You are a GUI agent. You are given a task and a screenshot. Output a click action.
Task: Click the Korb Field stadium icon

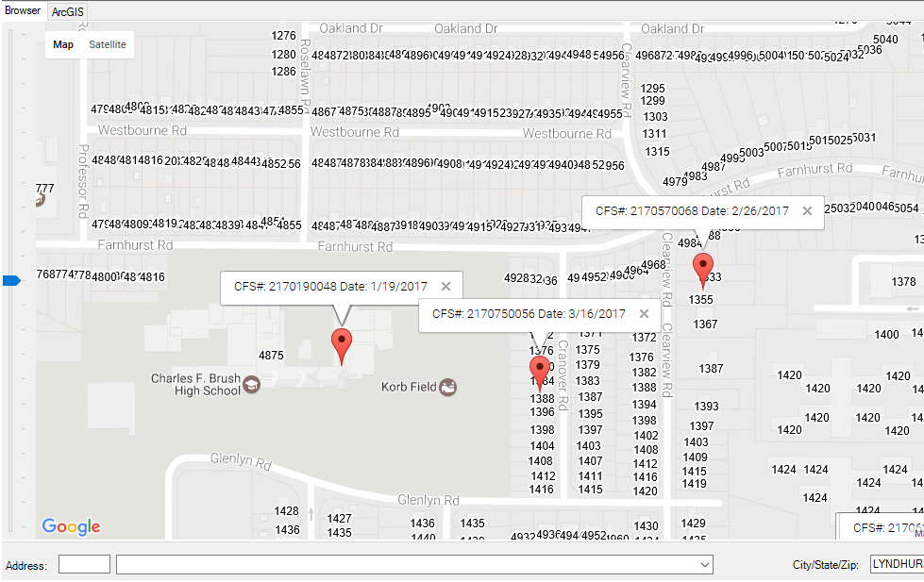pyautogui.click(x=448, y=387)
